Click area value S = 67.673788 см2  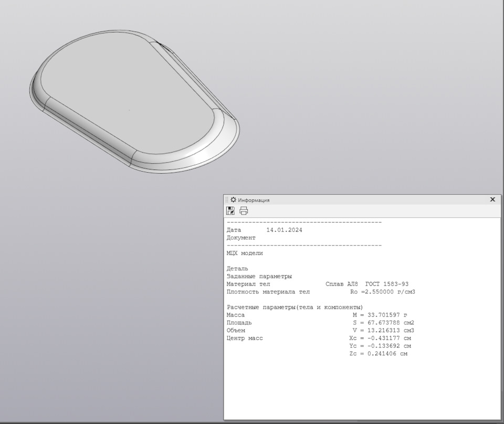click(x=383, y=323)
